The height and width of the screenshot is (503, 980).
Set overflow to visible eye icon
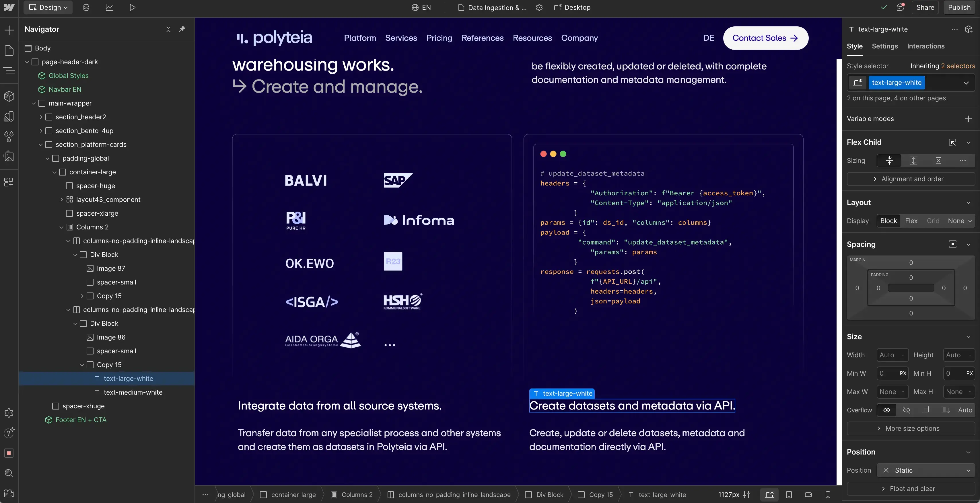pyautogui.click(x=886, y=410)
